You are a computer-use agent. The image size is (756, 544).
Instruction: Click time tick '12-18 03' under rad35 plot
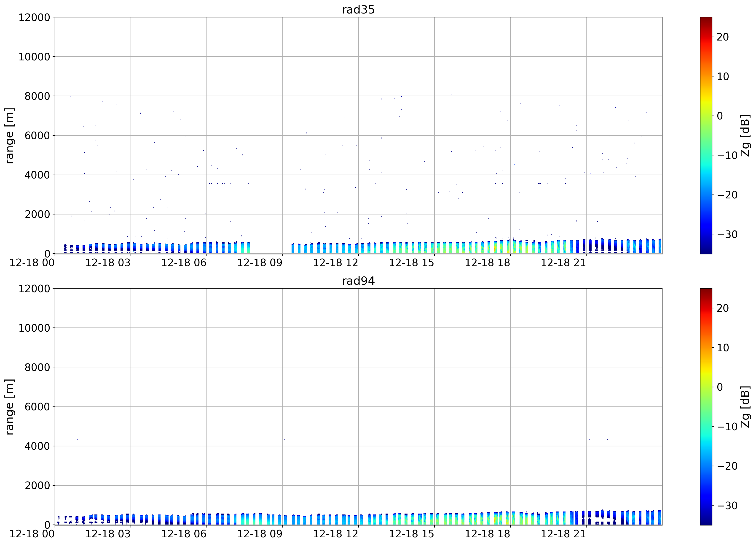(x=108, y=263)
